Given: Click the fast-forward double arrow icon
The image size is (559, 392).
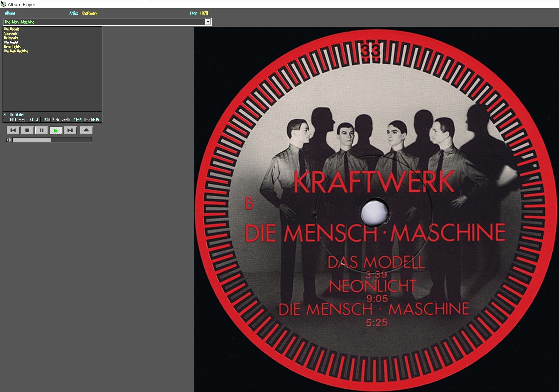Looking at the screenshot, I should coord(9,140).
